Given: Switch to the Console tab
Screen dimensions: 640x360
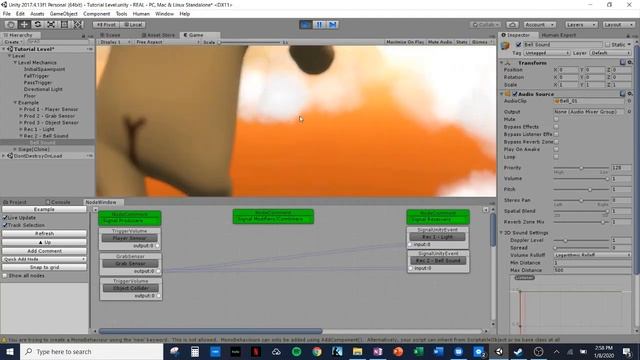Looking at the screenshot, I should pos(58,202).
